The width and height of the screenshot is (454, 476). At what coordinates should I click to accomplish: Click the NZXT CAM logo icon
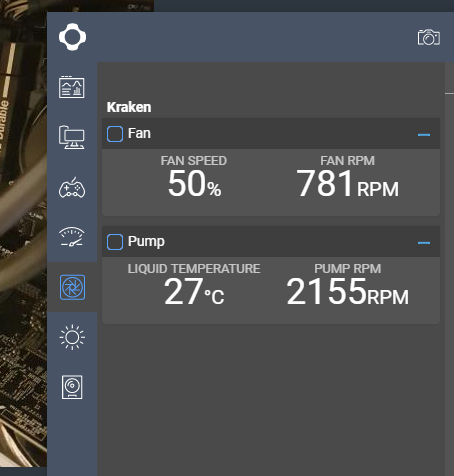pyautogui.click(x=72, y=37)
